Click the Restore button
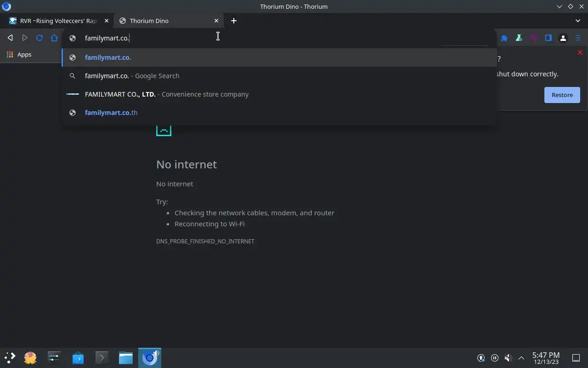This screenshot has height=368, width=588. pos(562,95)
